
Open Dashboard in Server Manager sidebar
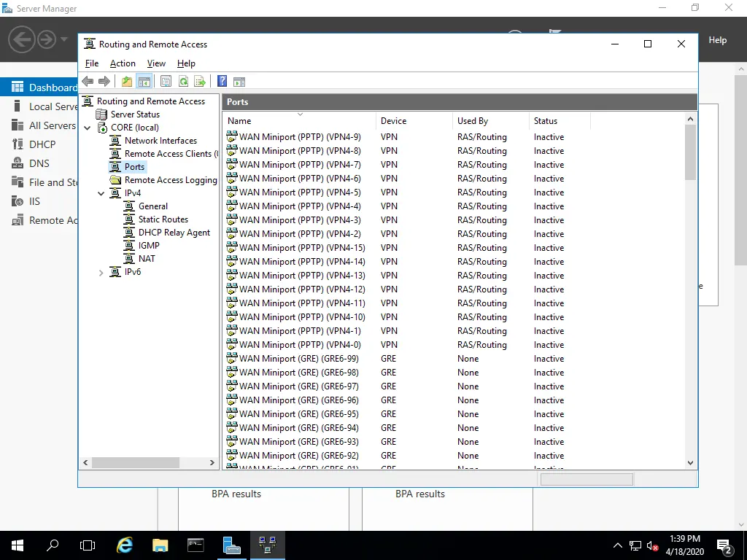tap(39, 87)
